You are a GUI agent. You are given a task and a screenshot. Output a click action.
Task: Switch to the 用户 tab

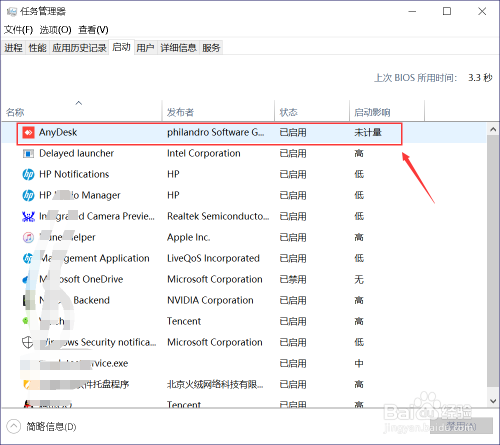[x=145, y=48]
